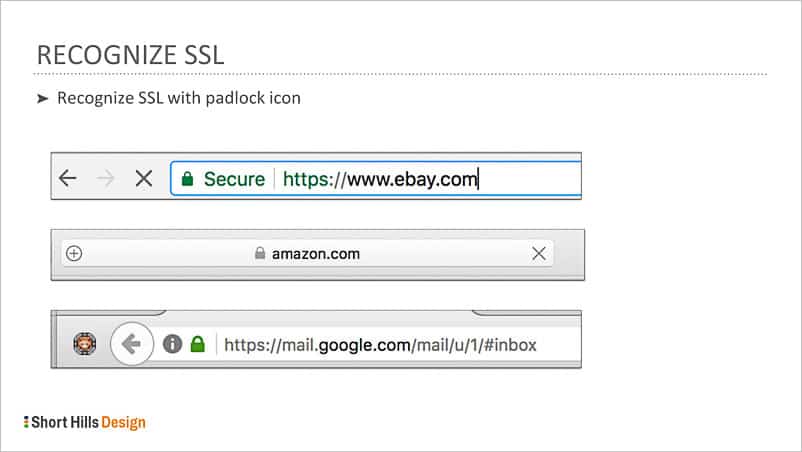Click the gray padlock before amazon.com
802x452 pixels.
coord(260,254)
